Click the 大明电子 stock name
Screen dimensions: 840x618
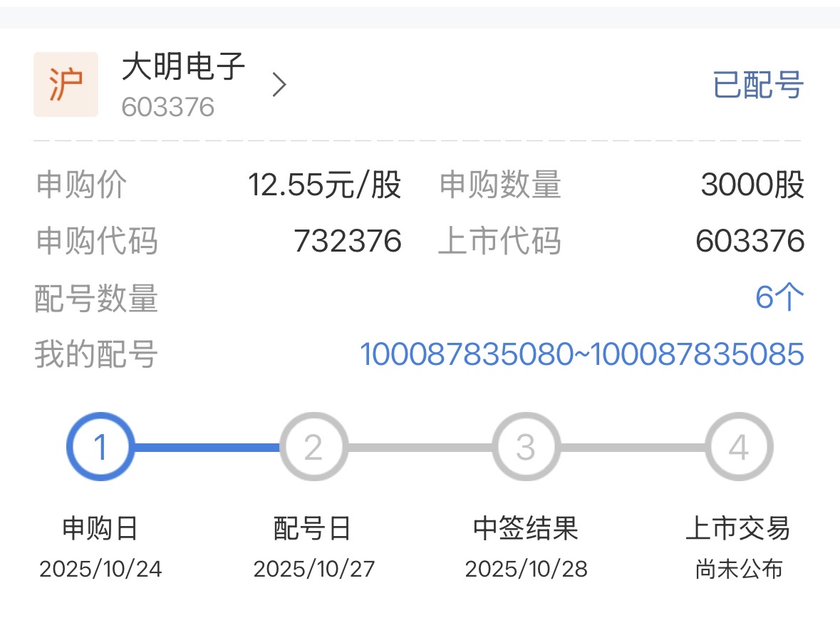coord(184,66)
